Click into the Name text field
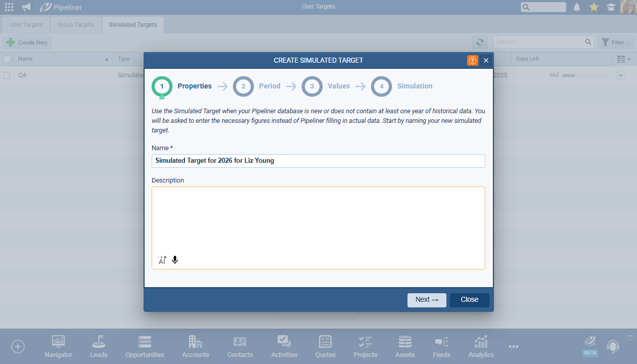637x364 pixels. [x=318, y=161]
